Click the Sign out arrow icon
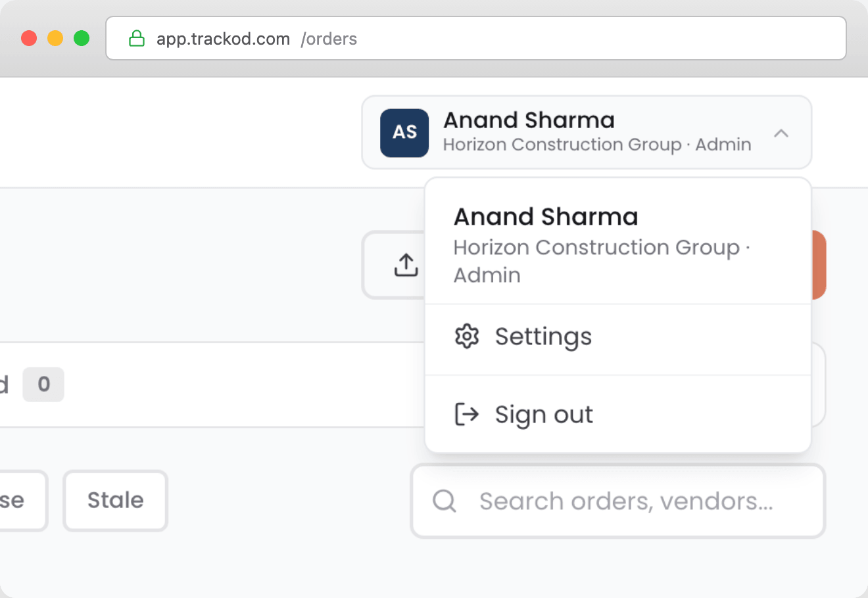The height and width of the screenshot is (598, 868). point(466,414)
